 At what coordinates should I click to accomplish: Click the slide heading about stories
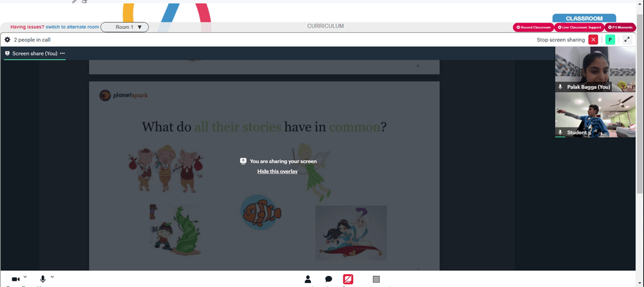[x=264, y=127]
